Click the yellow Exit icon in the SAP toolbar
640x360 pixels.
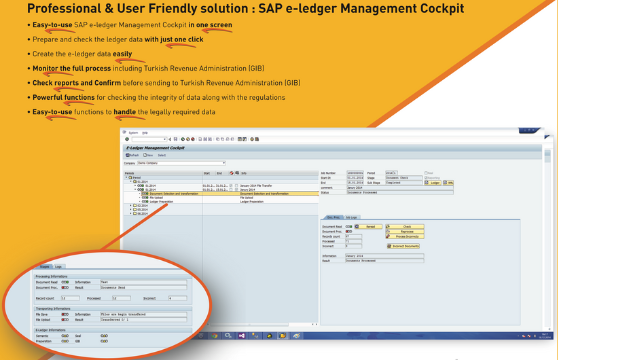pos(188,139)
